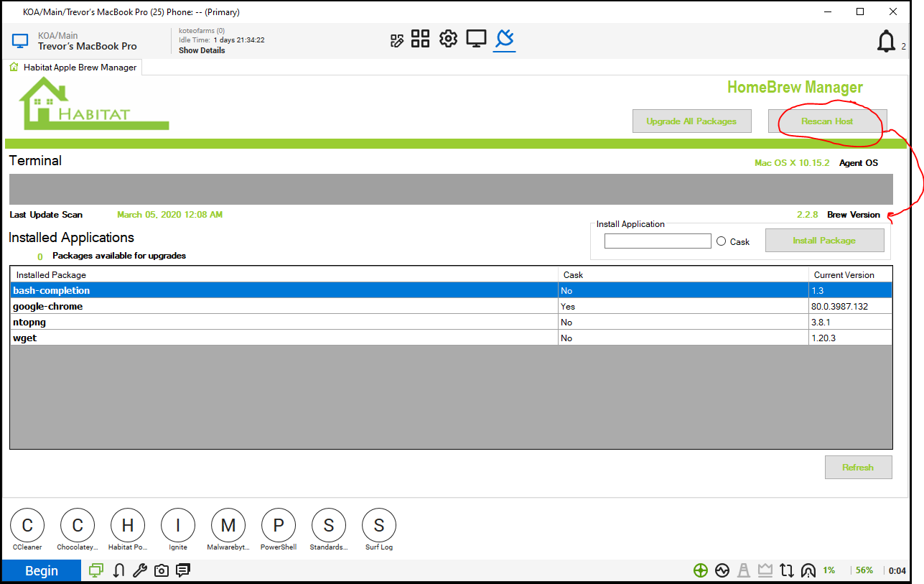This screenshot has height=584, width=924.
Task: Enable the Cask radio button
Action: [x=722, y=241]
